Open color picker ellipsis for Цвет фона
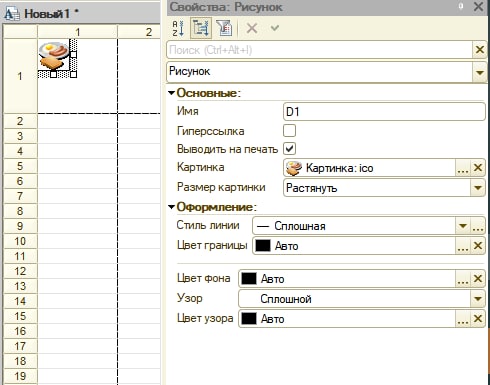This screenshot has width=490, height=385. point(462,279)
